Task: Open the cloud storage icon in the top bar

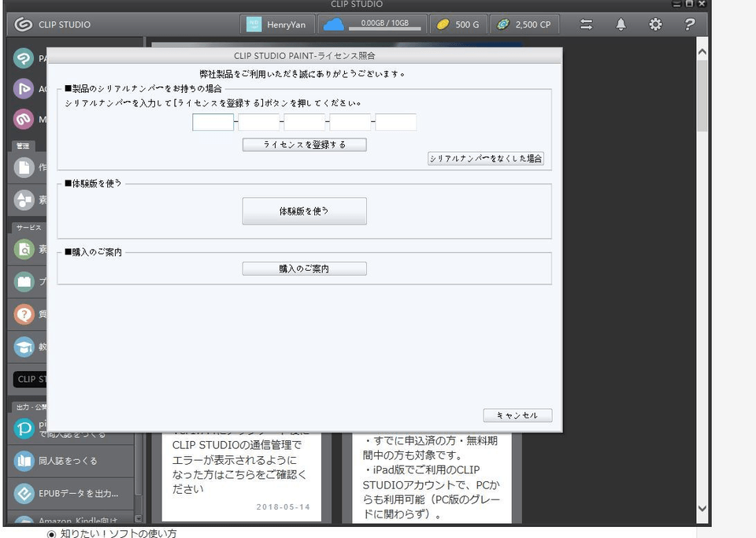Action: pos(334,24)
